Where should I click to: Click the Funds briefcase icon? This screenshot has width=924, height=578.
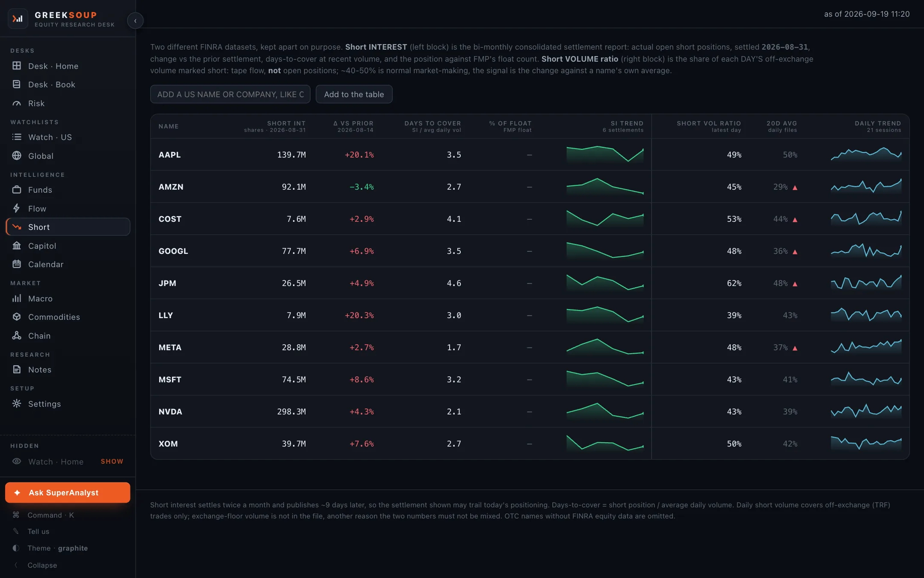(x=17, y=190)
